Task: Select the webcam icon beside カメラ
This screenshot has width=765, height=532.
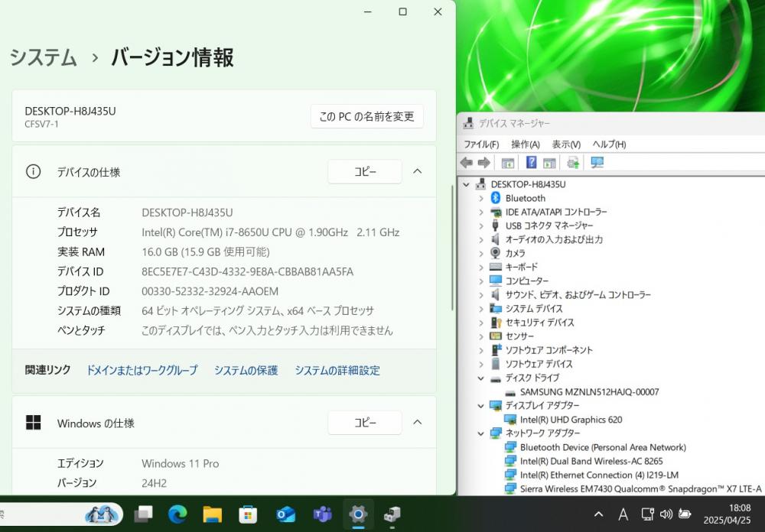Action: (495, 253)
